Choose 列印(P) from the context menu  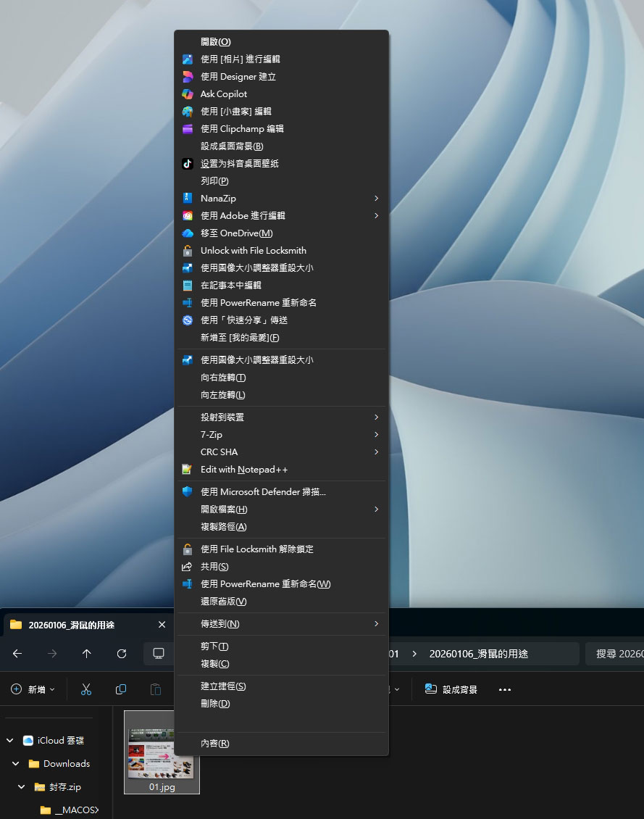(213, 180)
